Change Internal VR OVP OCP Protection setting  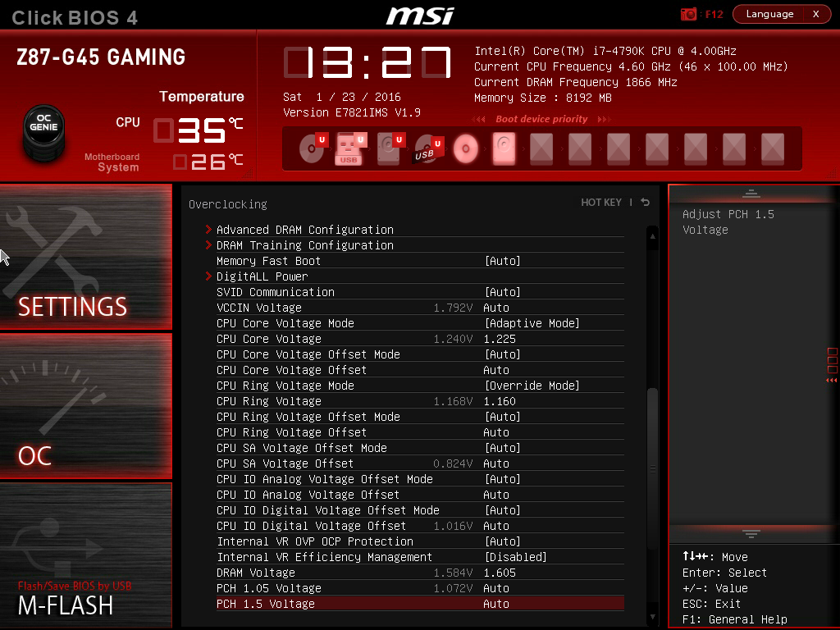(x=503, y=541)
